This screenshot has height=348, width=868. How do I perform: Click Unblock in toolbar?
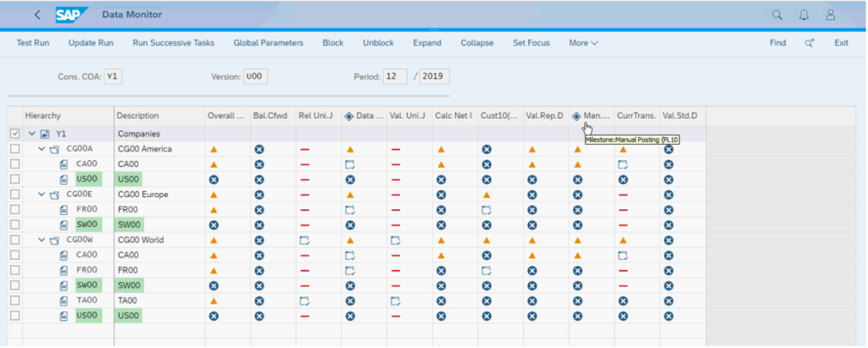(x=379, y=42)
